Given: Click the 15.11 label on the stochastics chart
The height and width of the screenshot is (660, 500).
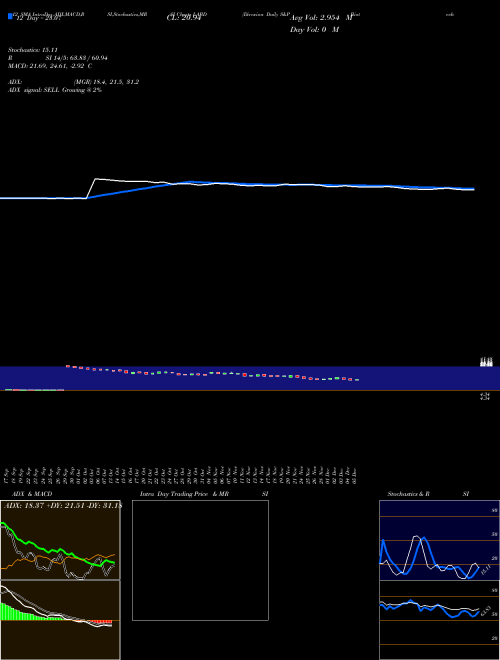Looking at the screenshot, I should [485, 570].
